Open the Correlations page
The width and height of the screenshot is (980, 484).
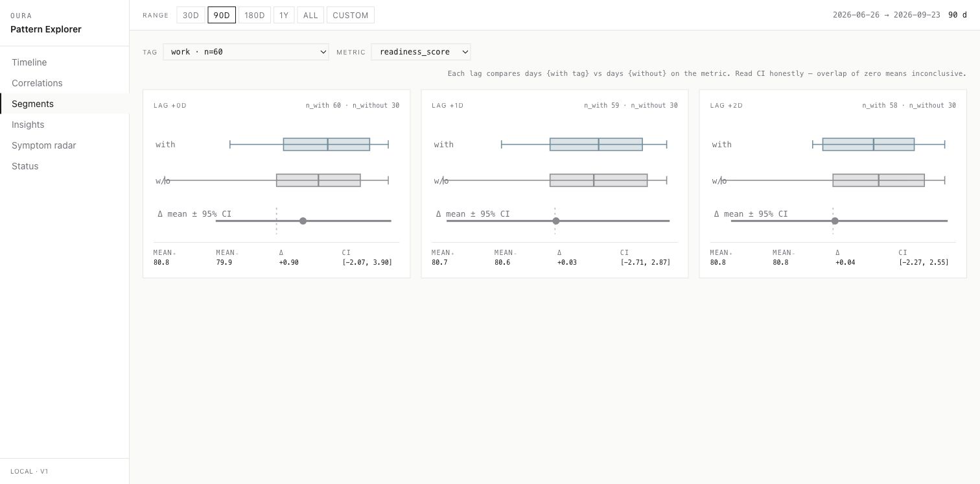65,83
